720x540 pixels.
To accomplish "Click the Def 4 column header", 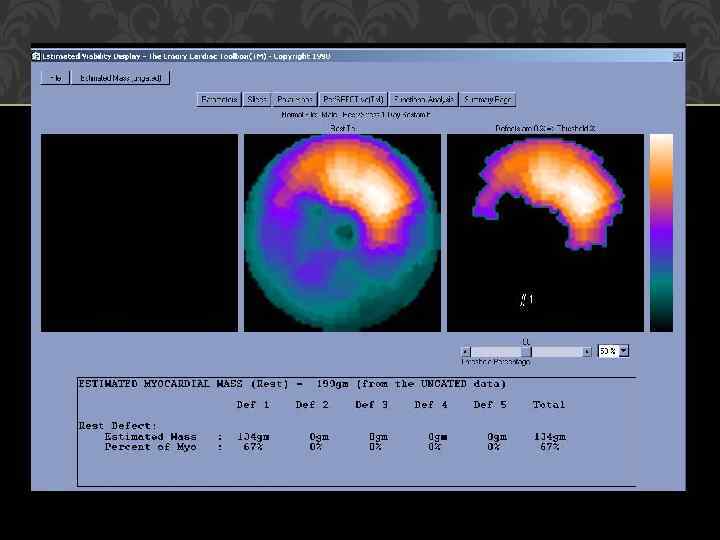I will tap(431, 405).
